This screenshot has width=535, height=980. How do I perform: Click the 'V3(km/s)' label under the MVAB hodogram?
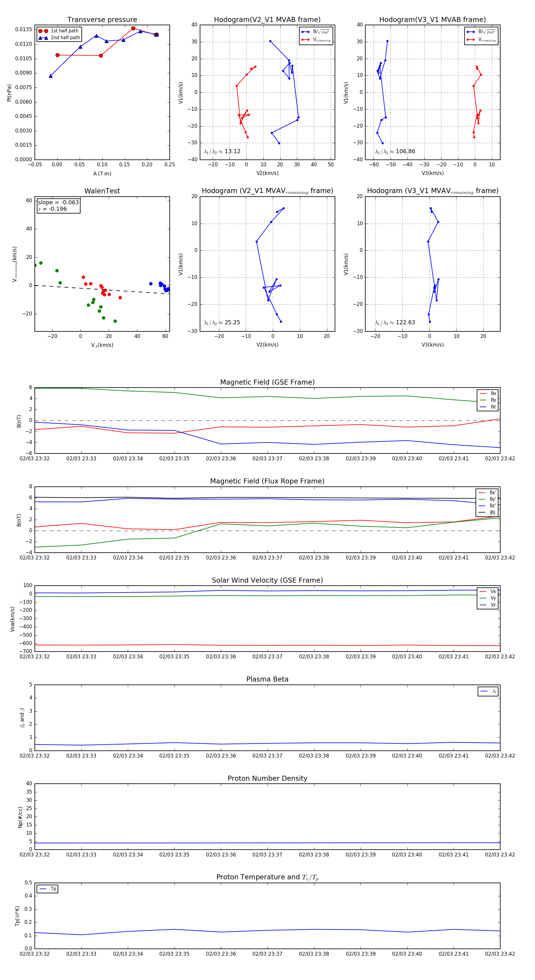432,173
